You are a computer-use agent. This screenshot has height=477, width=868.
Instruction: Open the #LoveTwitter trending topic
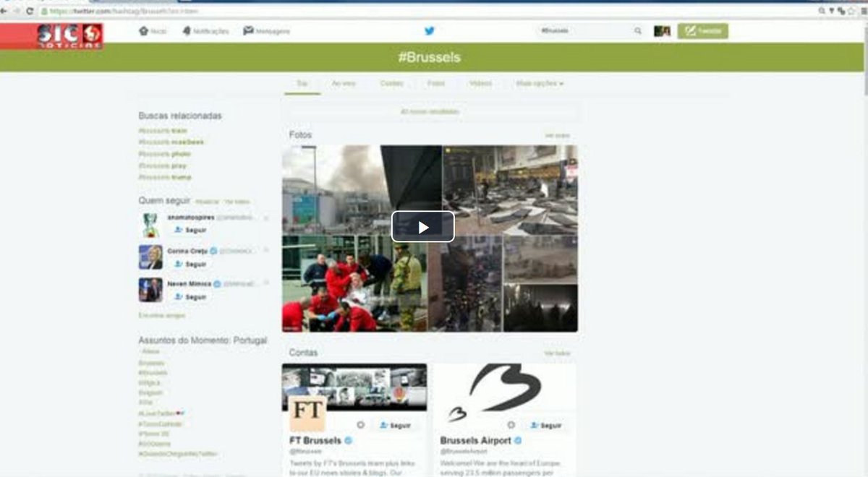pos(162,413)
